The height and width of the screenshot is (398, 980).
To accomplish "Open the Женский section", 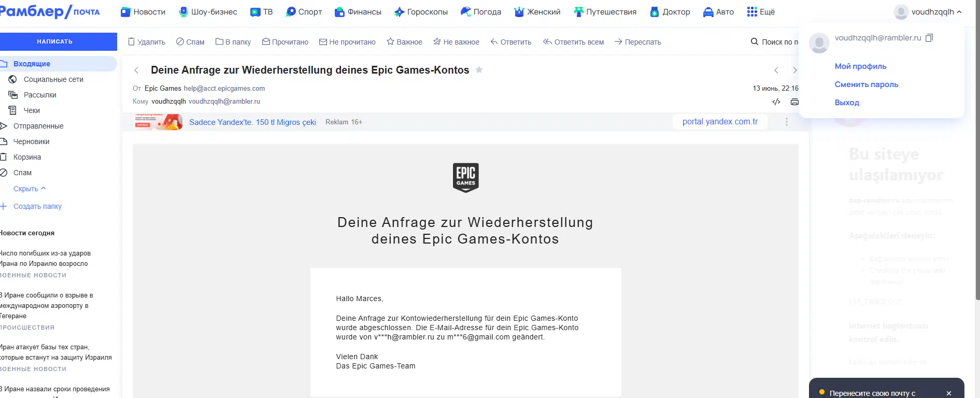I will click(537, 11).
